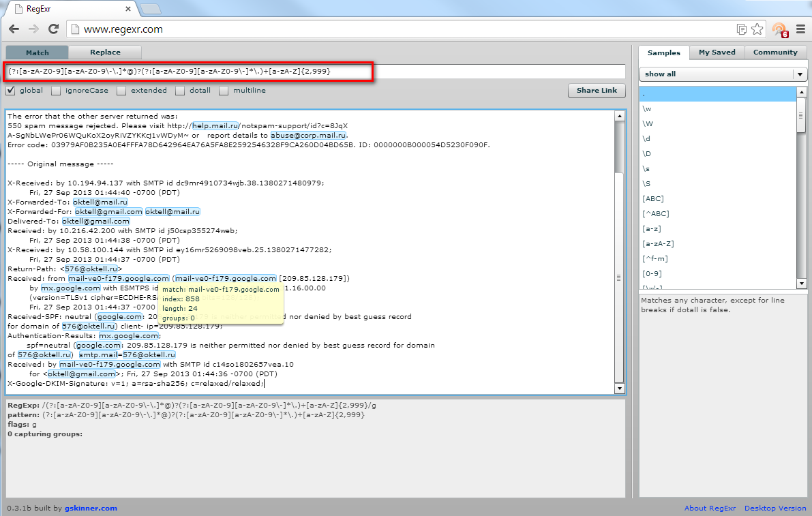Open the Chrome hamburger menu

pos(799,29)
